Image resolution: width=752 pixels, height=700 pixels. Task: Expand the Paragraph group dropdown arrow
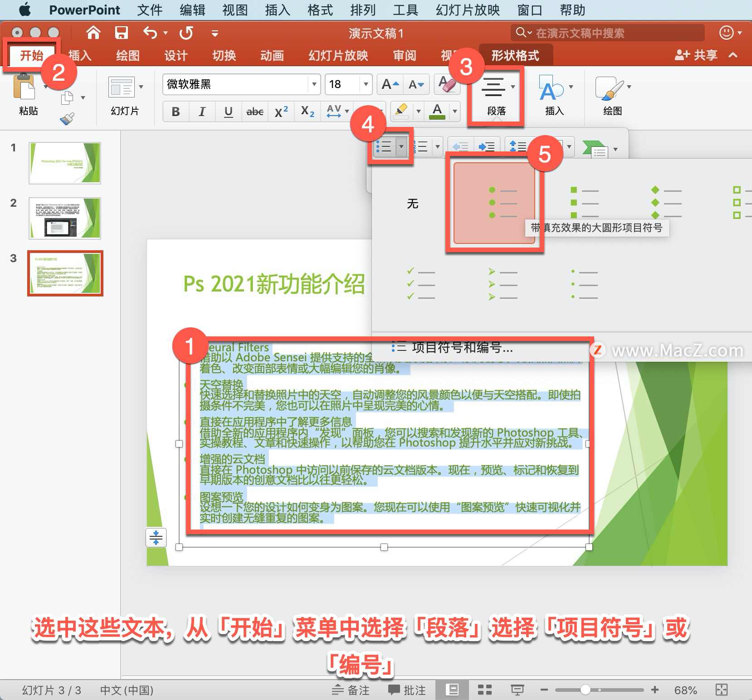pos(513,87)
